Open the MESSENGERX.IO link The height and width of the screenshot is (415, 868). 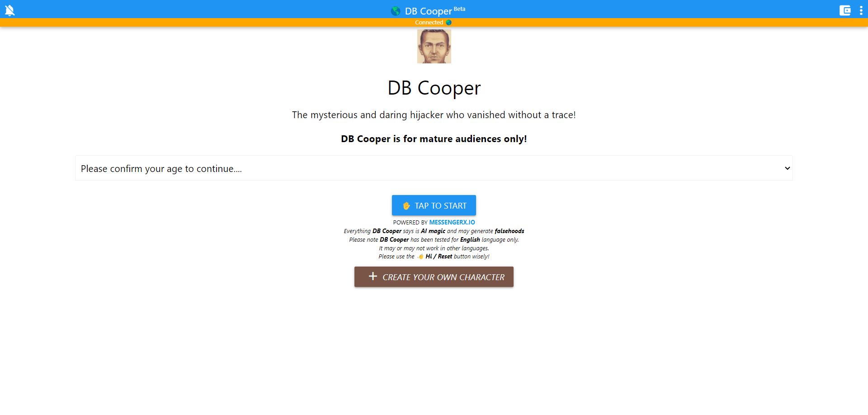(x=452, y=222)
